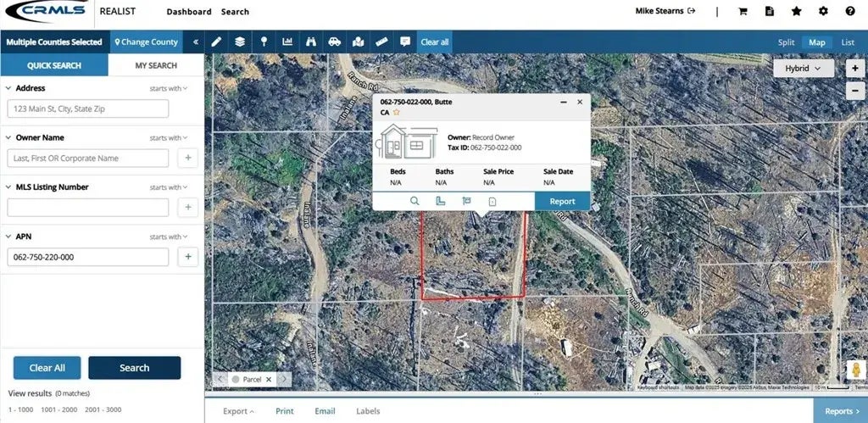868x423 pixels.
Task: Open the map layers tool
Action: (x=240, y=42)
